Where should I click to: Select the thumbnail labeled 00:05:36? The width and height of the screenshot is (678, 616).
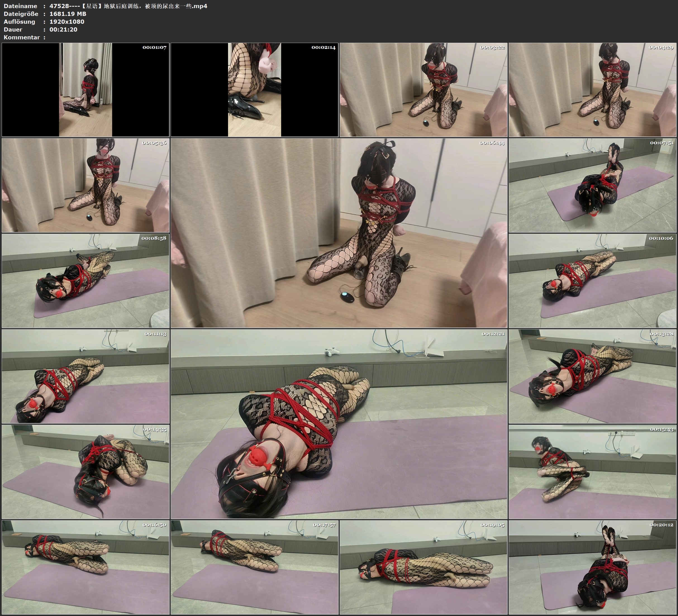coord(85,185)
